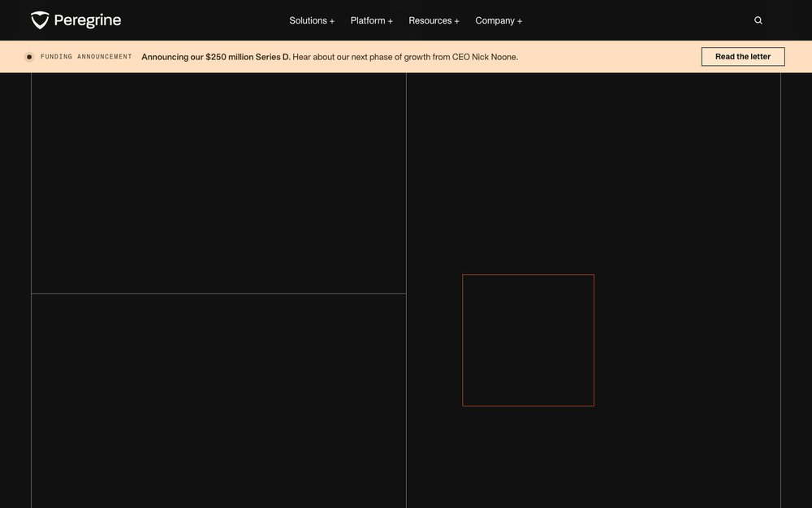The width and height of the screenshot is (812, 508).
Task: Click the Peregrine logo in the header
Action: click(x=76, y=20)
